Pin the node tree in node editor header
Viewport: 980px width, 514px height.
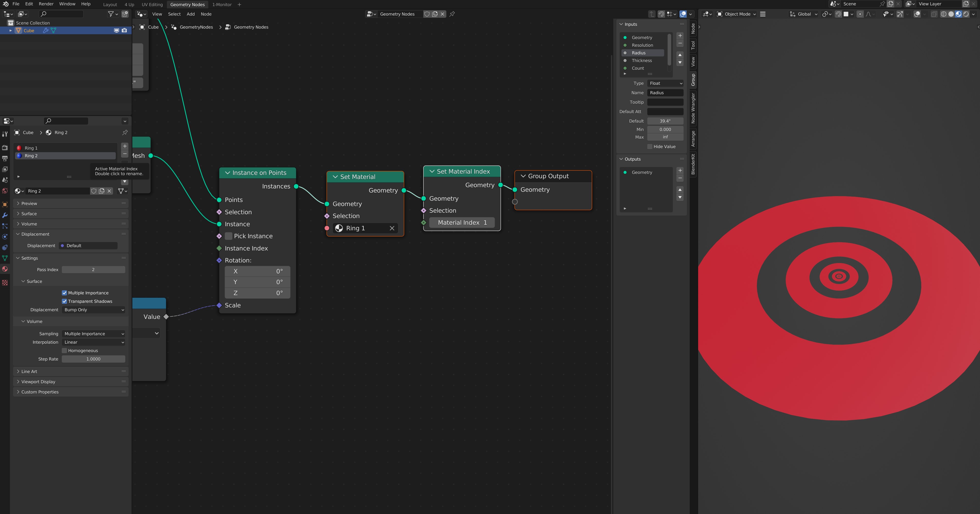click(452, 14)
